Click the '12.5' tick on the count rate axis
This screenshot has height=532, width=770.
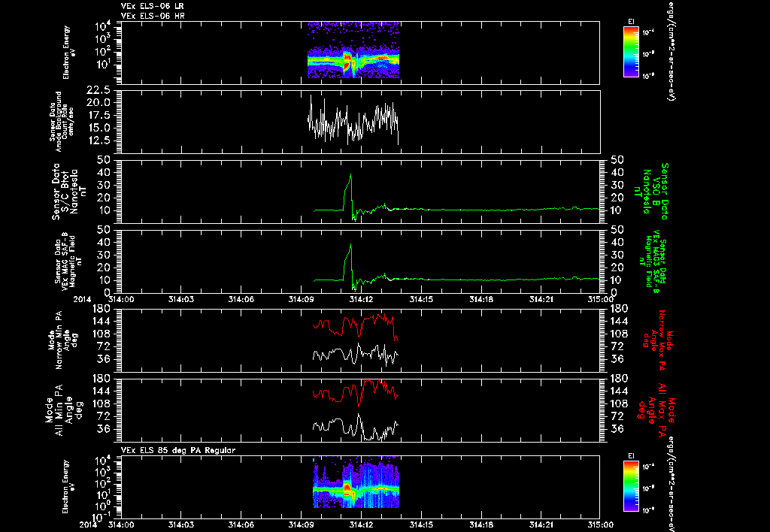pyautogui.click(x=99, y=141)
